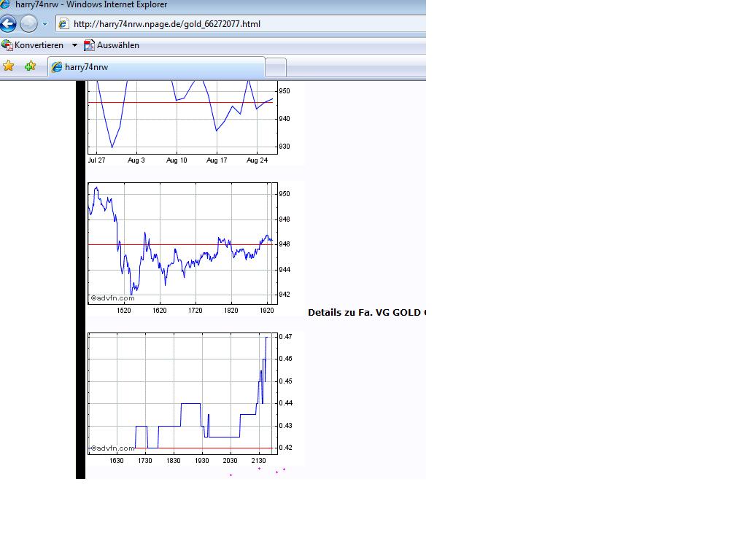Screen dimensions: 747x560
Task: Click the Konvertieren toolbar button
Action: (32, 45)
